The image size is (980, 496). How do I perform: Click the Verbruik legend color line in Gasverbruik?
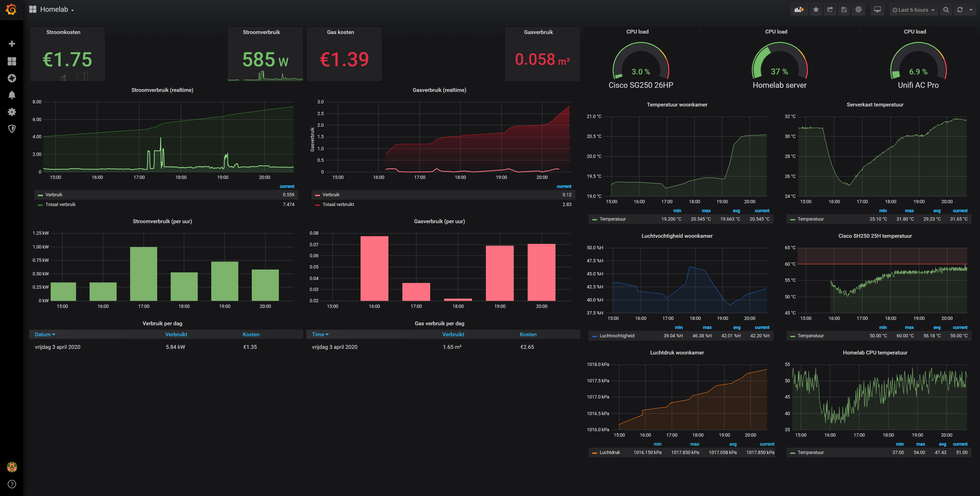pyautogui.click(x=317, y=195)
